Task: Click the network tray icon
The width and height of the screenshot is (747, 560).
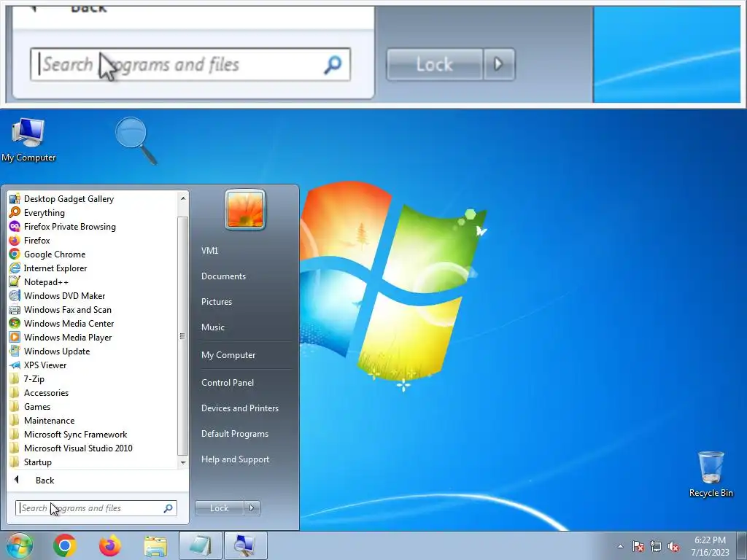Action: [x=656, y=546]
